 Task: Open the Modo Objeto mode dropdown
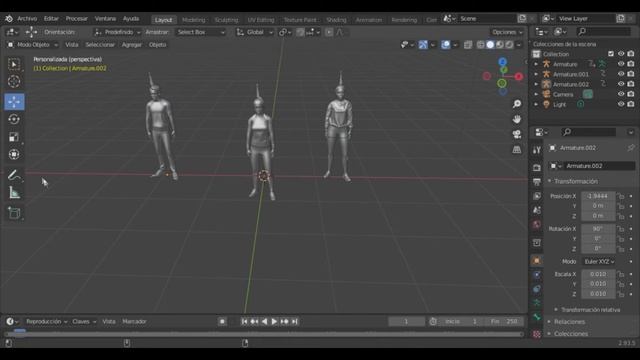[x=33, y=45]
